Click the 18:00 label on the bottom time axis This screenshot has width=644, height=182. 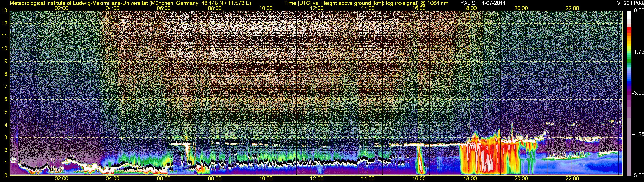click(470, 179)
